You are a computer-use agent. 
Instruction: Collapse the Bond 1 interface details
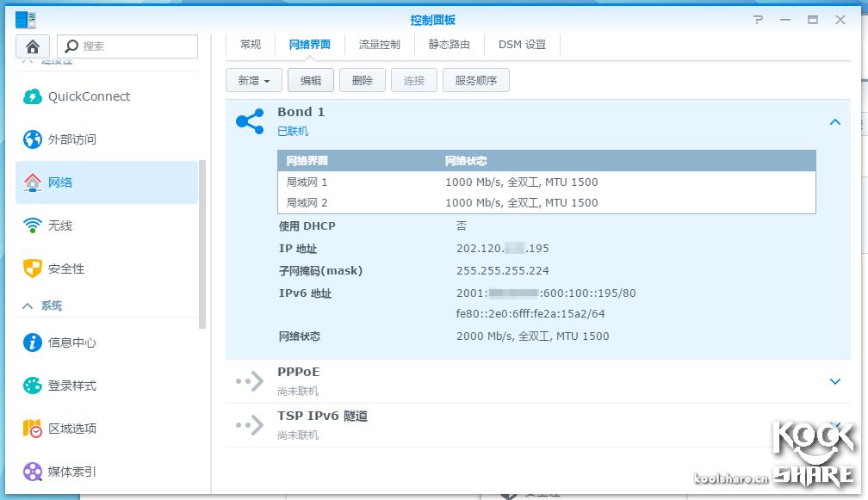(x=834, y=122)
